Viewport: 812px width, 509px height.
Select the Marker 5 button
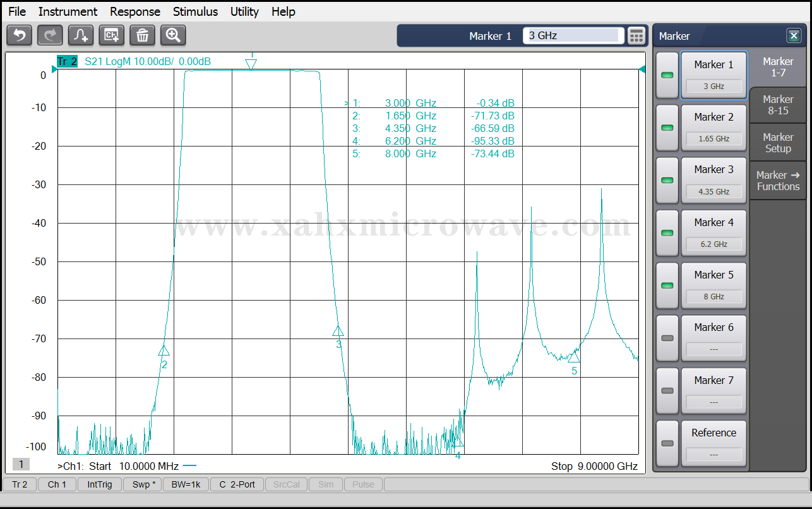tap(713, 285)
